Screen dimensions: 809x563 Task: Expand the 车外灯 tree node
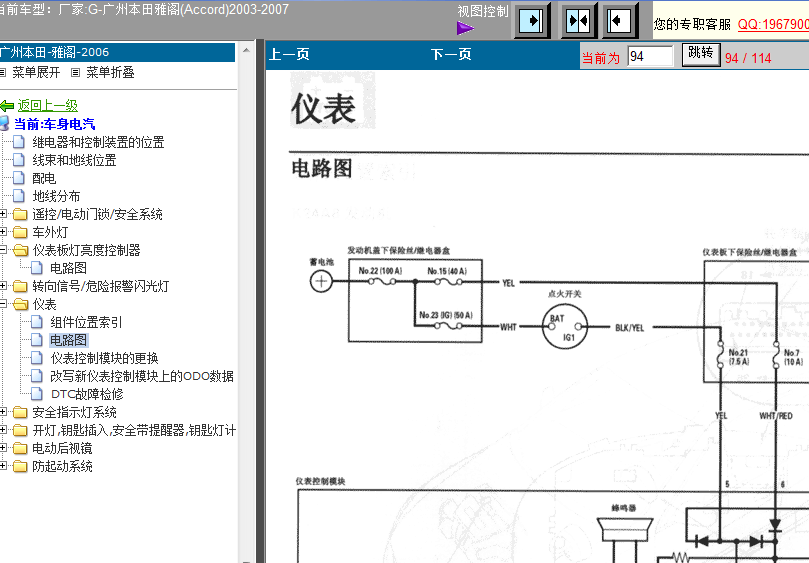[x=3, y=232]
